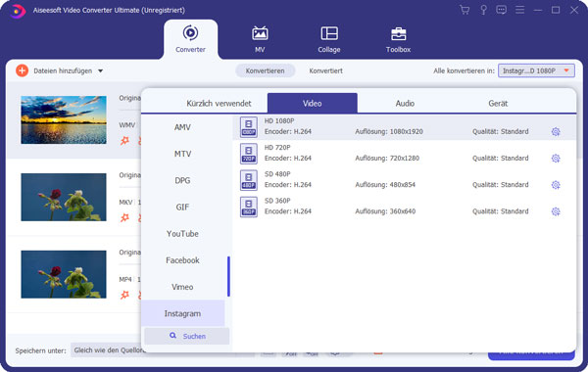The width and height of the screenshot is (588, 372).
Task: Select the HD 720P preset label
Action: pos(277,147)
